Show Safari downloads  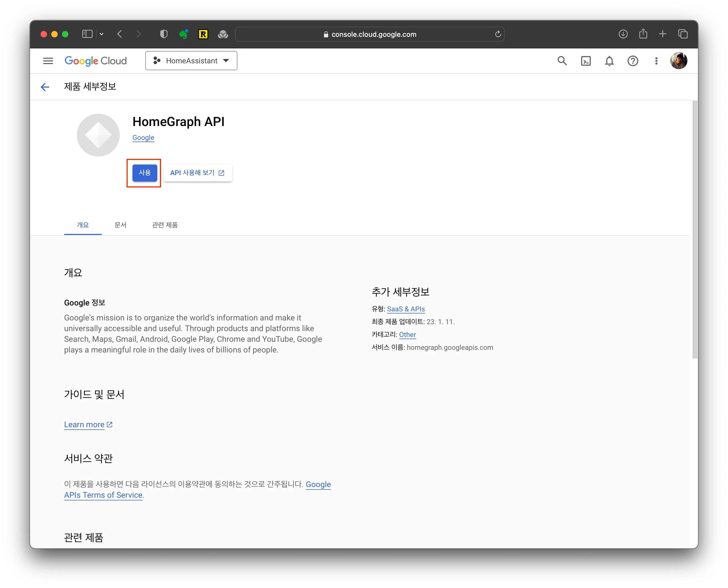click(x=623, y=34)
